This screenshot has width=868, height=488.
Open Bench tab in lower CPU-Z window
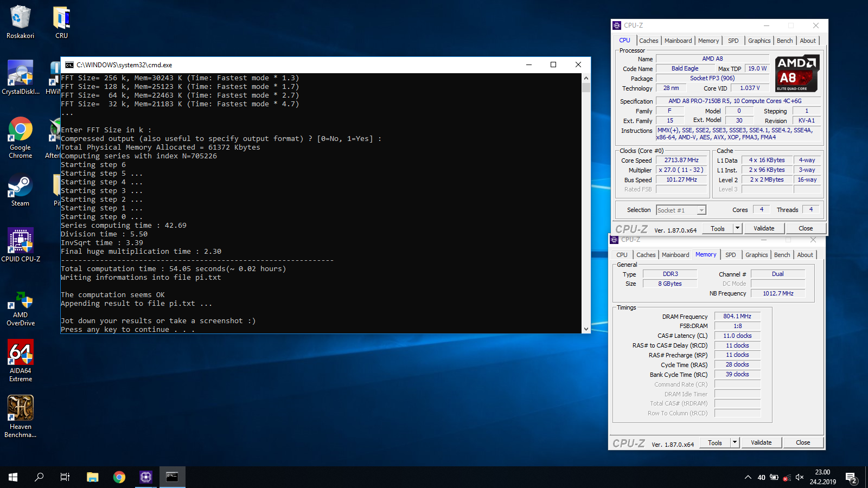pyautogui.click(x=782, y=255)
